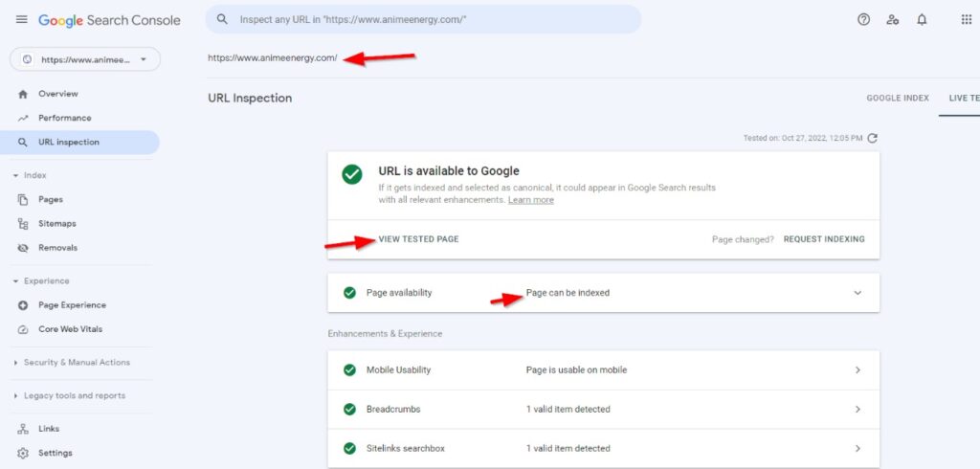Viewport: 980px width, 469px height.
Task: Select URL inspection in sidebar
Action: (x=80, y=143)
